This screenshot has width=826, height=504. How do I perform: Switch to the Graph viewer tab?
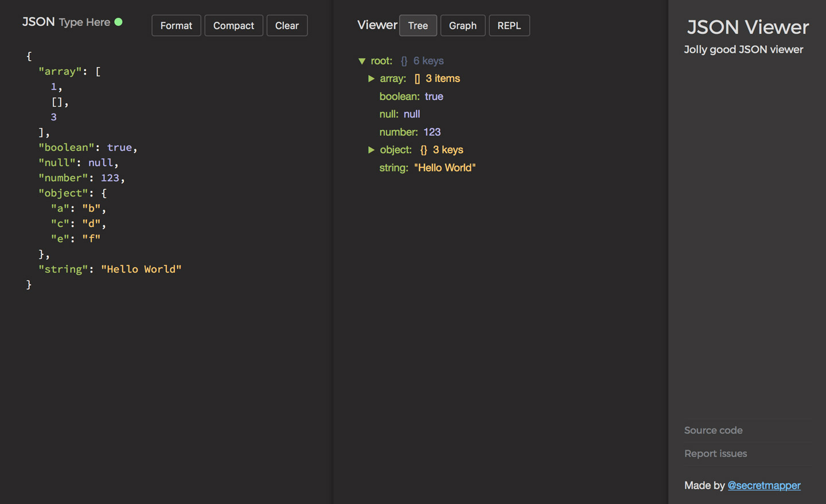pyautogui.click(x=462, y=25)
